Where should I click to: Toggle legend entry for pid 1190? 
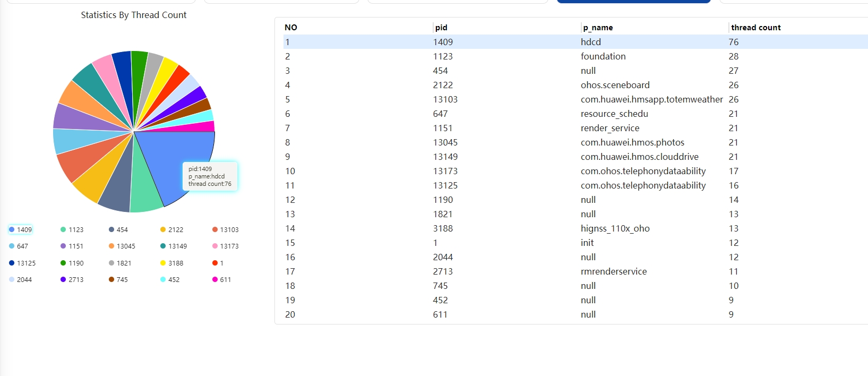tap(72, 263)
